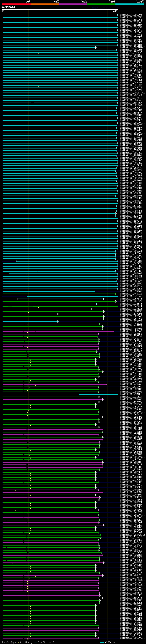
Task: Click the green alignment bar of UniRef100_A4S0Z1
Action: [60, 294]
